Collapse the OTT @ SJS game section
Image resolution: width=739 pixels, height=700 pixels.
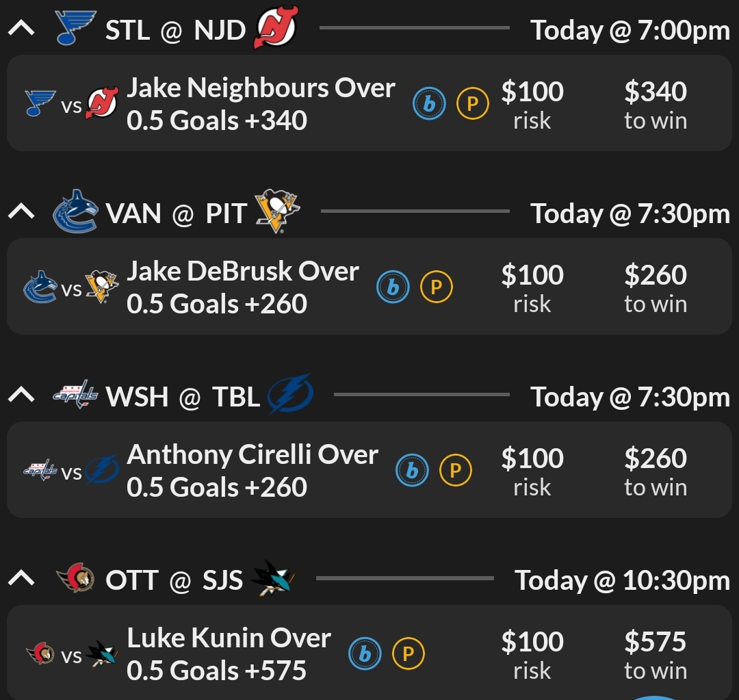pyautogui.click(x=21, y=579)
